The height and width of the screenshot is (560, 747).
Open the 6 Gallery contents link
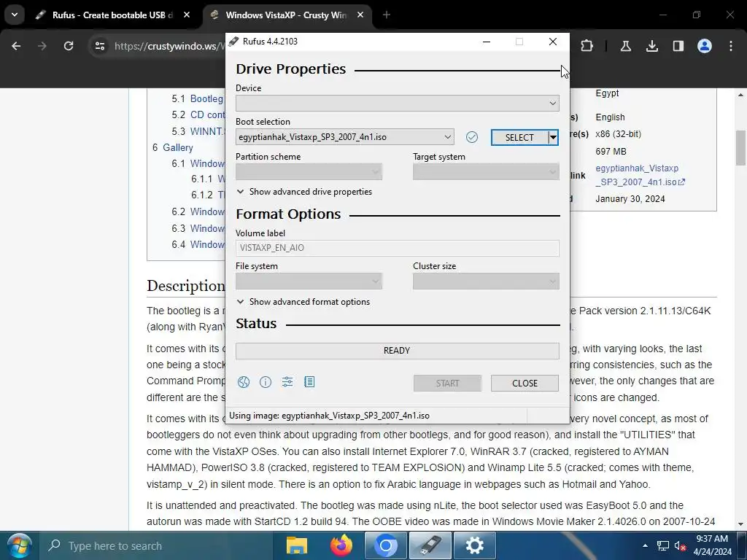point(172,147)
